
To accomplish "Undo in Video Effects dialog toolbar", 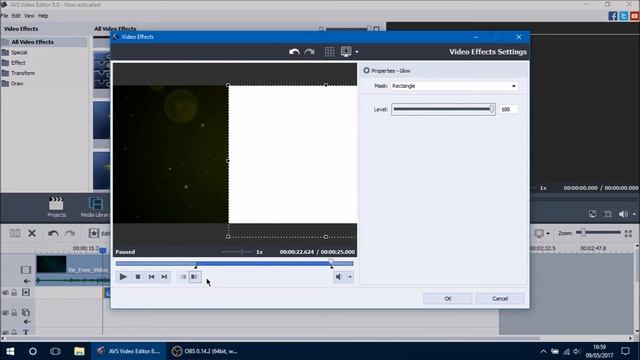I will (x=294, y=52).
